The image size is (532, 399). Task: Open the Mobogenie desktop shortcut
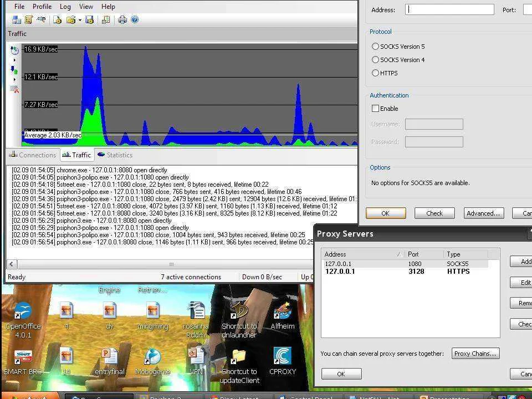(x=153, y=356)
